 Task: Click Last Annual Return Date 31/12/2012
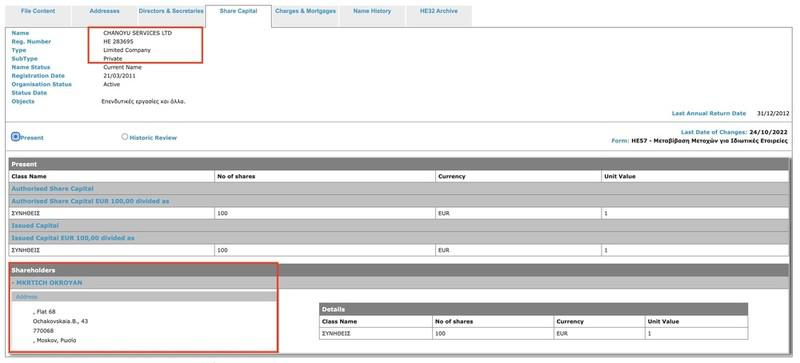(773, 113)
